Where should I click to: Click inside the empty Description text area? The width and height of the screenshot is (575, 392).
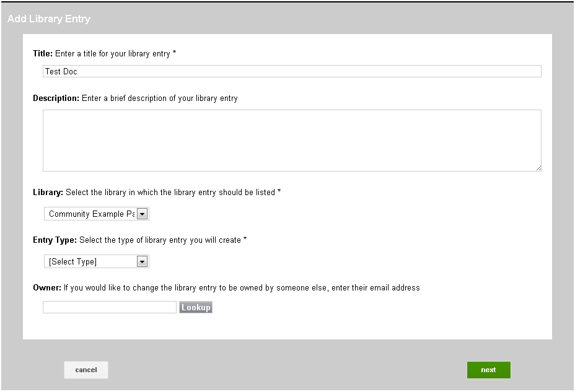(x=291, y=140)
